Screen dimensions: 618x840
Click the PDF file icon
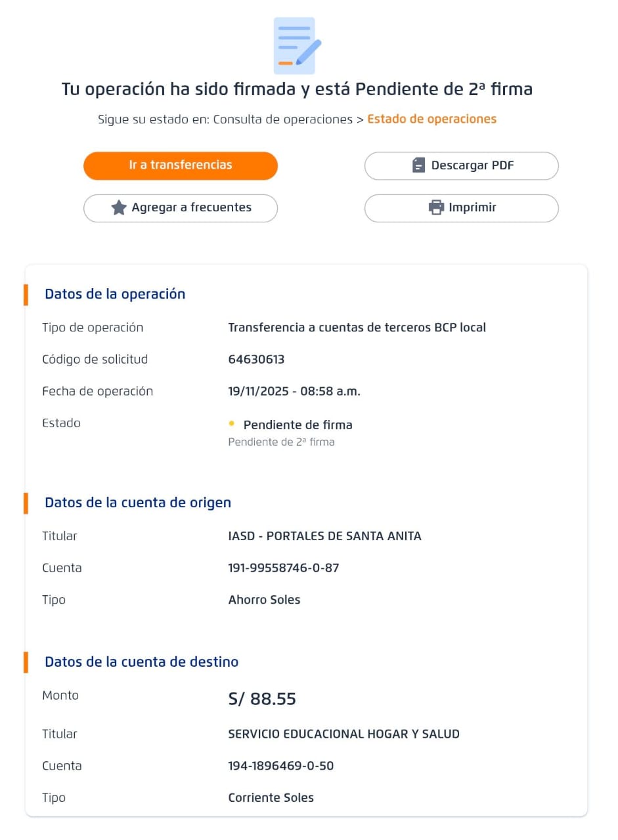point(418,165)
